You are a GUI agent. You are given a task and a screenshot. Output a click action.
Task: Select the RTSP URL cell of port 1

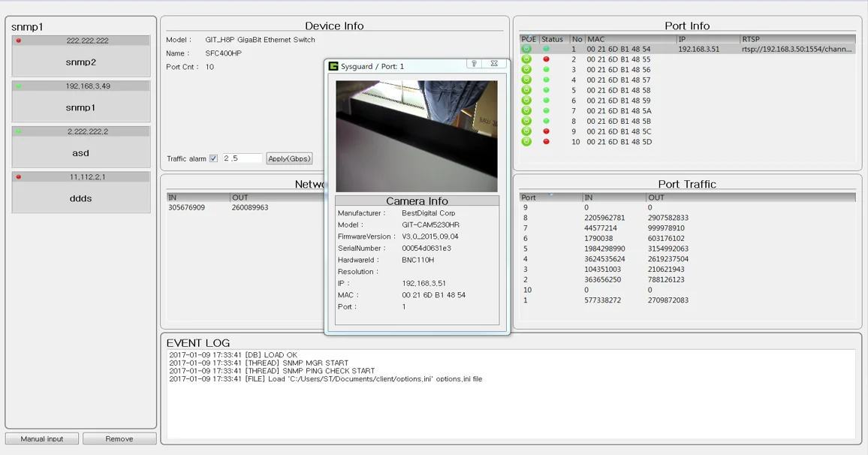pyautogui.click(x=796, y=49)
